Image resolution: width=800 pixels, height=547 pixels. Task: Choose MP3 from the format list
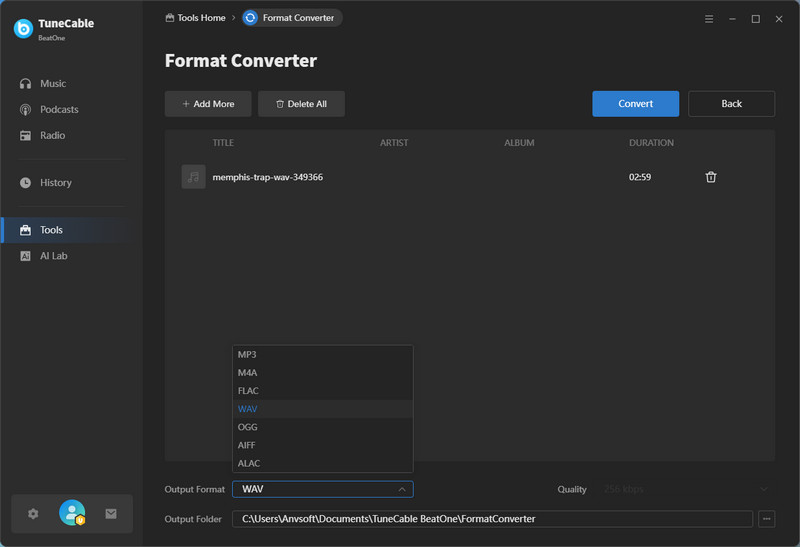[x=322, y=355]
